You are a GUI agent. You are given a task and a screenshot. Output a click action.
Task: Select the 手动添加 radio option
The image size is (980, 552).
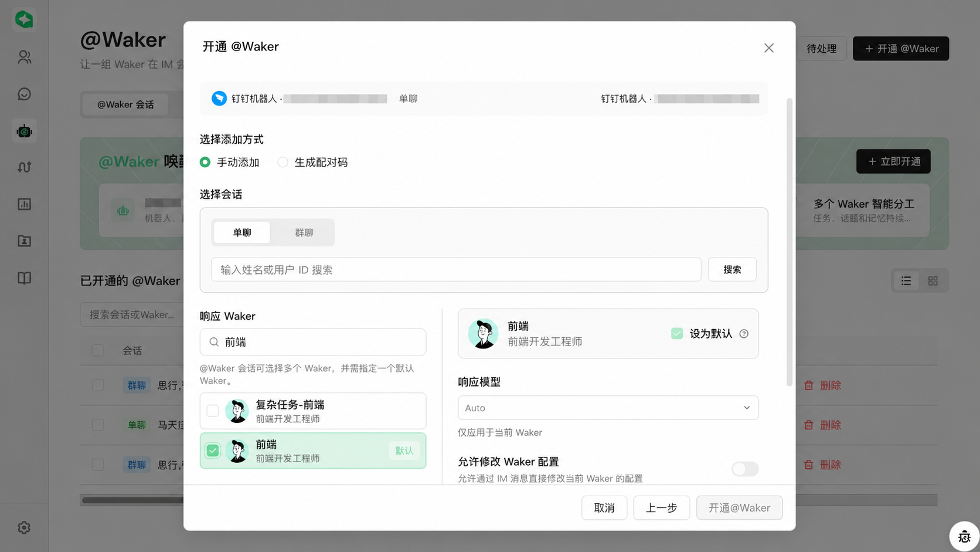coord(205,162)
